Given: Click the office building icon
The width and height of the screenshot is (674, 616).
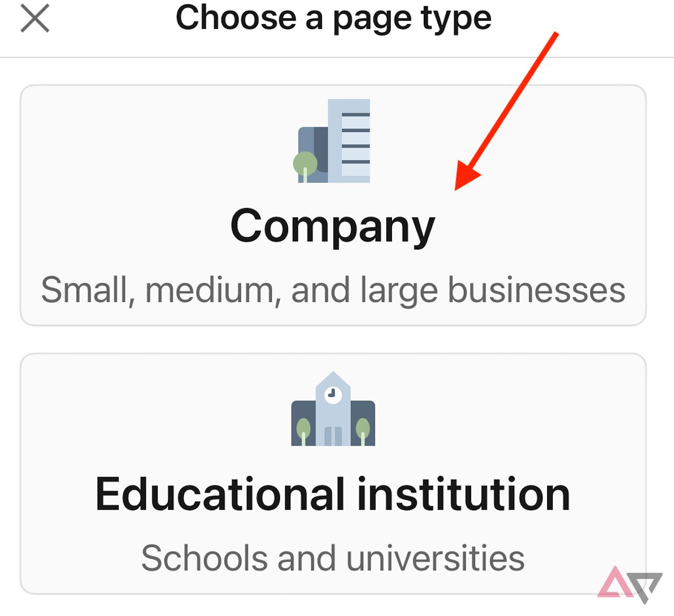Looking at the screenshot, I should point(332,141).
